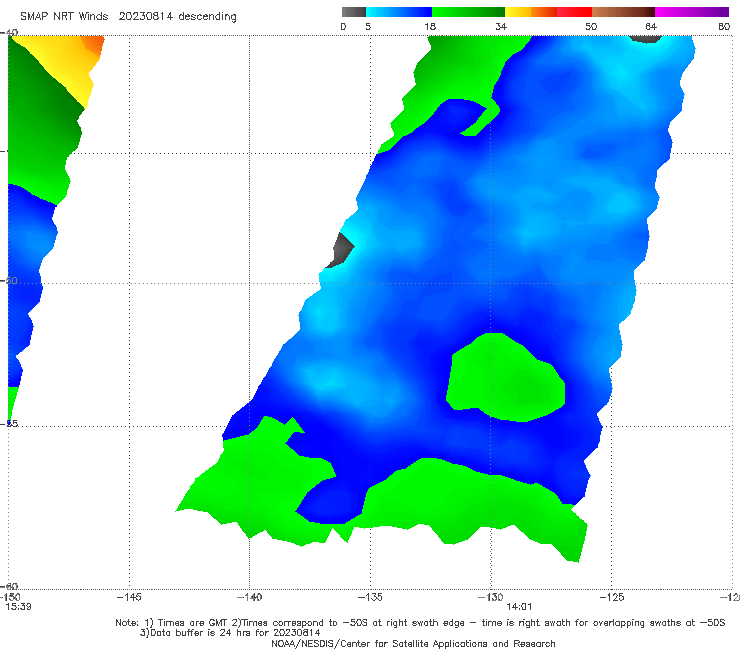
Task: Click the longitude label '-140'
Action: pyautogui.click(x=249, y=598)
